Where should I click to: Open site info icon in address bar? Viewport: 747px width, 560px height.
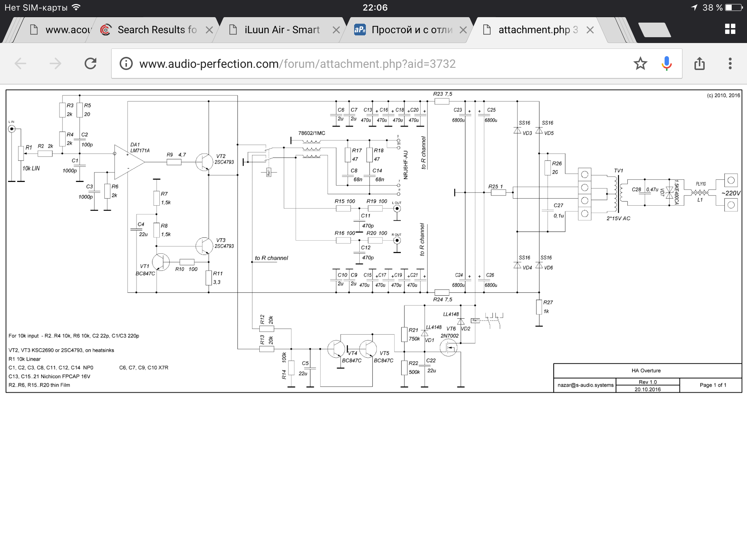tap(126, 64)
